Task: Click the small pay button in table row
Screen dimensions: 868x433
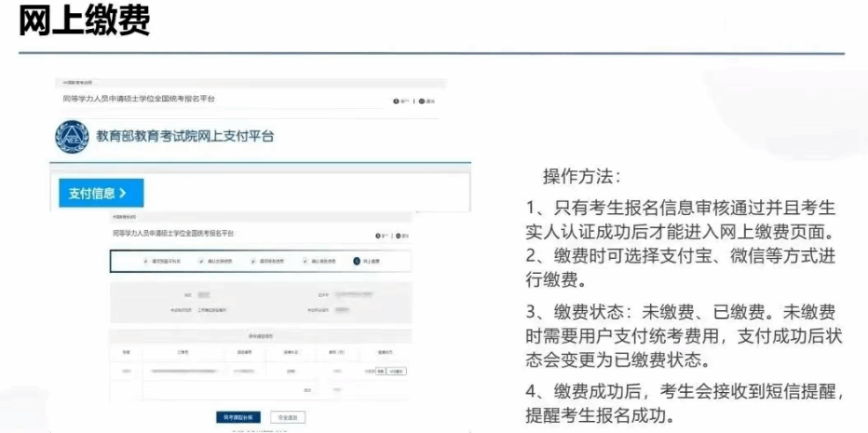Action: tap(380, 371)
